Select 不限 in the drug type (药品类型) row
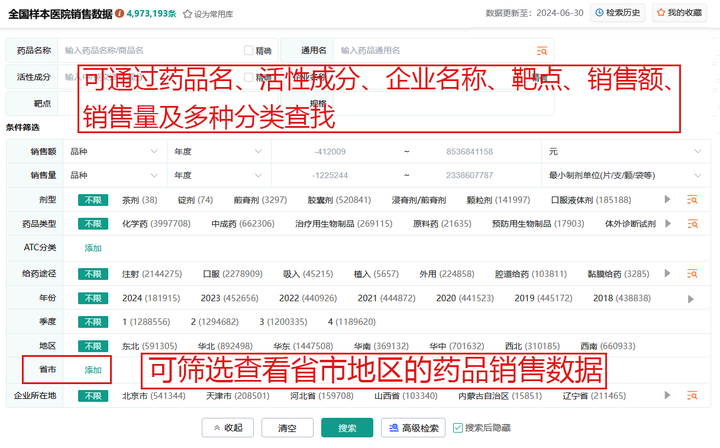720x448 pixels. point(93,224)
